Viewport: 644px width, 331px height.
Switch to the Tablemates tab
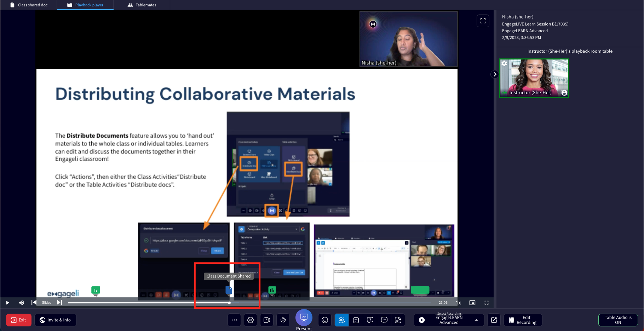click(x=142, y=5)
